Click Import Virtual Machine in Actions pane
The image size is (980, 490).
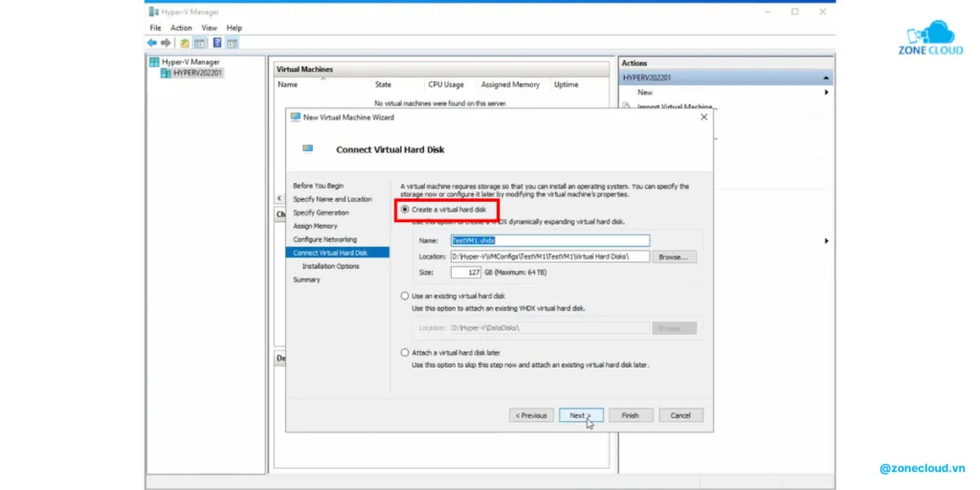click(x=674, y=107)
